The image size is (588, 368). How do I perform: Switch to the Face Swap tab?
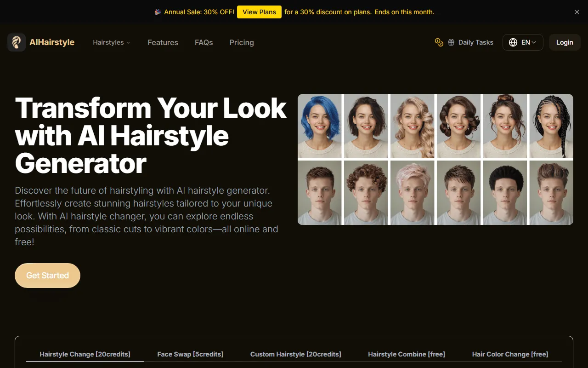click(190, 354)
